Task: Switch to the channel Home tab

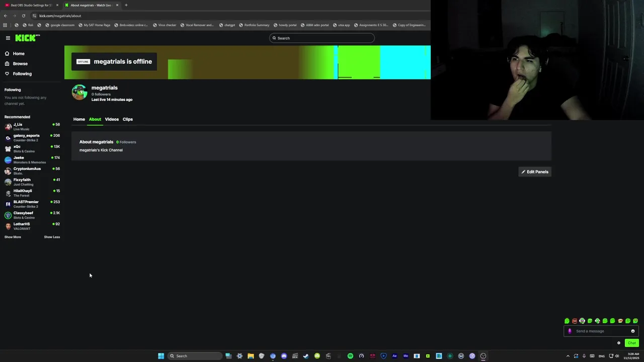Action: tap(79, 119)
